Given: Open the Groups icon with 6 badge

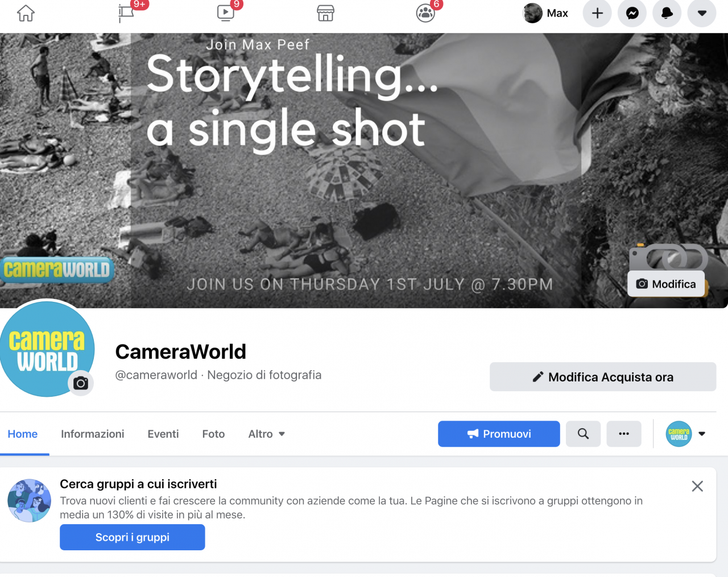Looking at the screenshot, I should click(425, 13).
